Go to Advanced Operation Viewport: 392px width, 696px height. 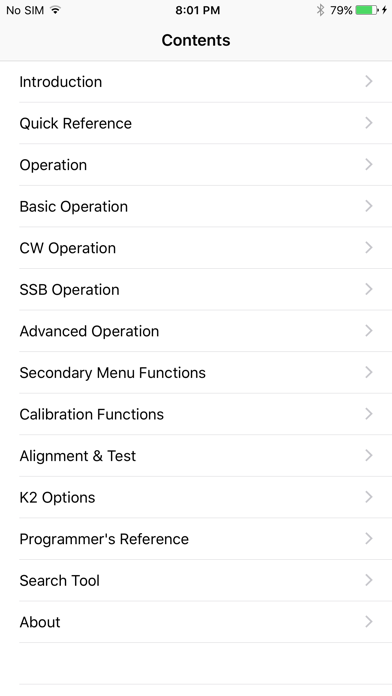(x=196, y=331)
